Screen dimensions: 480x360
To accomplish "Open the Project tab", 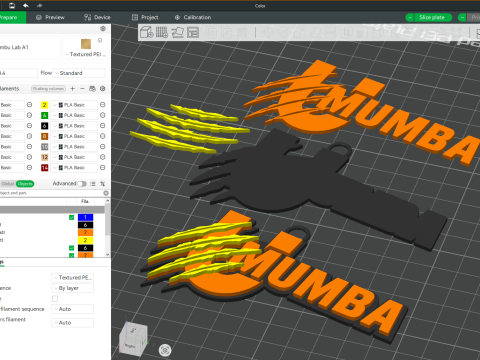I will tap(145, 17).
